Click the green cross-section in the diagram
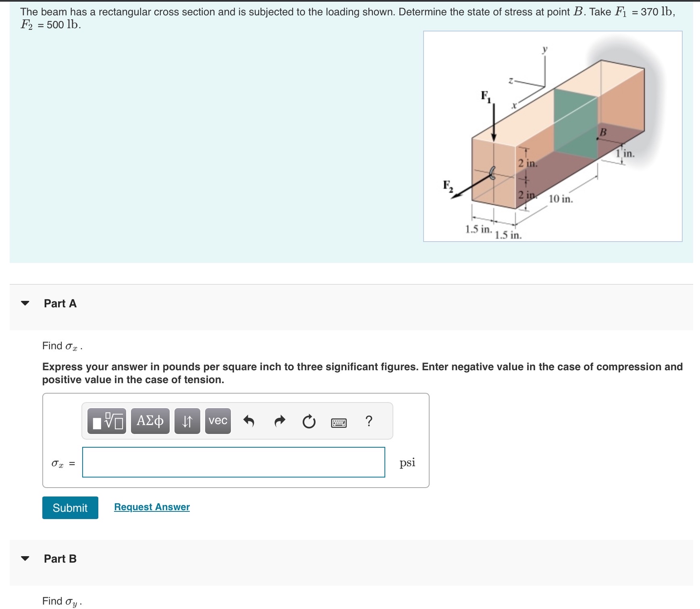Viewport: 700px width, 609px height. [574, 121]
